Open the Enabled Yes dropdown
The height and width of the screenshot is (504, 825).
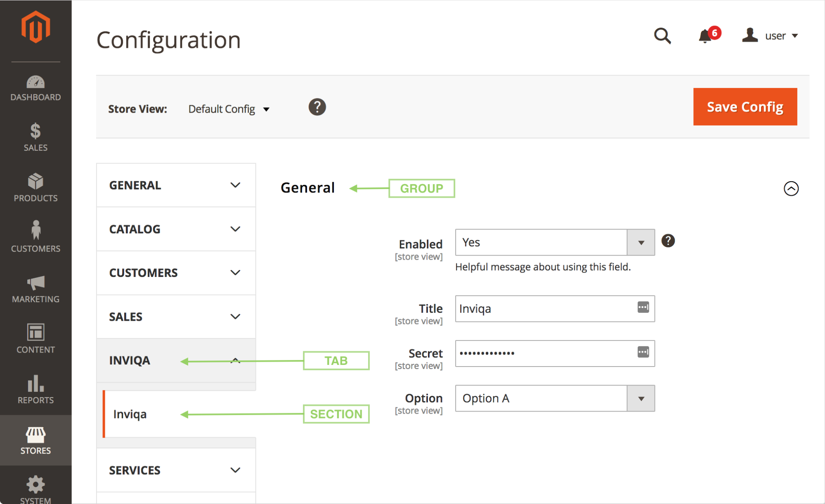tap(555, 242)
